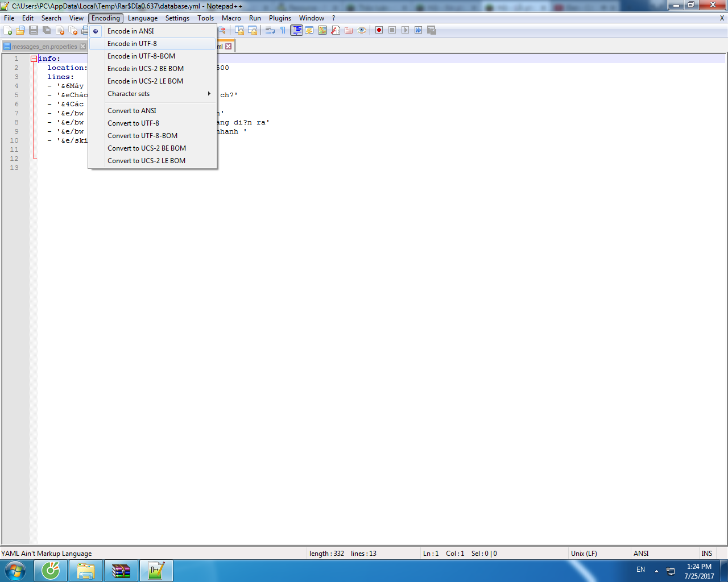This screenshot has width=728, height=582.
Task: Play back the recorded macro
Action: pos(406,30)
